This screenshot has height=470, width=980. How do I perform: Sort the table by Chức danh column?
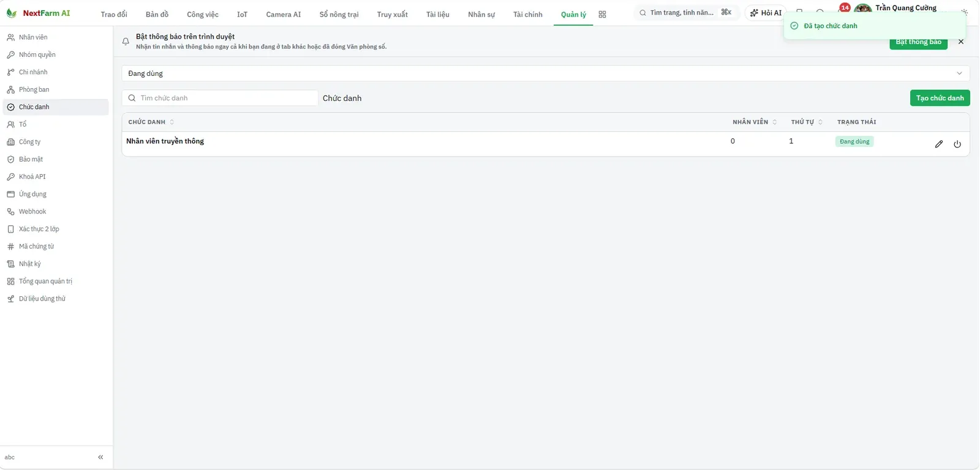[x=151, y=122]
